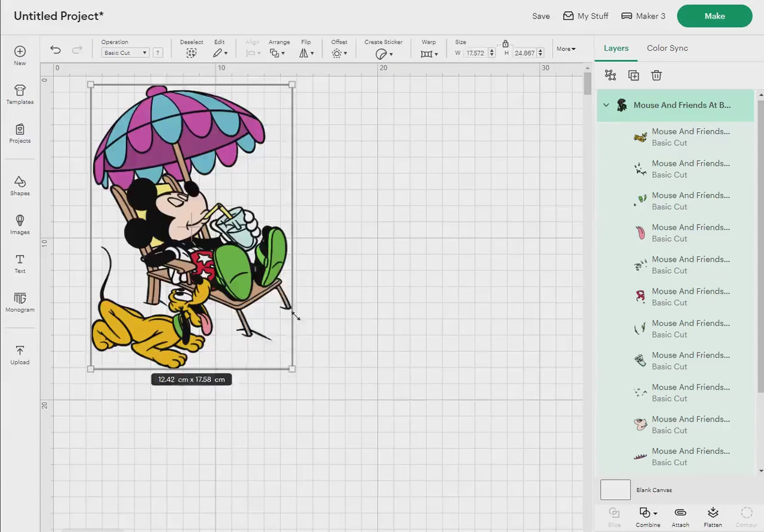Open the Align dropdown
Screen dimensions: 764x532
253,53
